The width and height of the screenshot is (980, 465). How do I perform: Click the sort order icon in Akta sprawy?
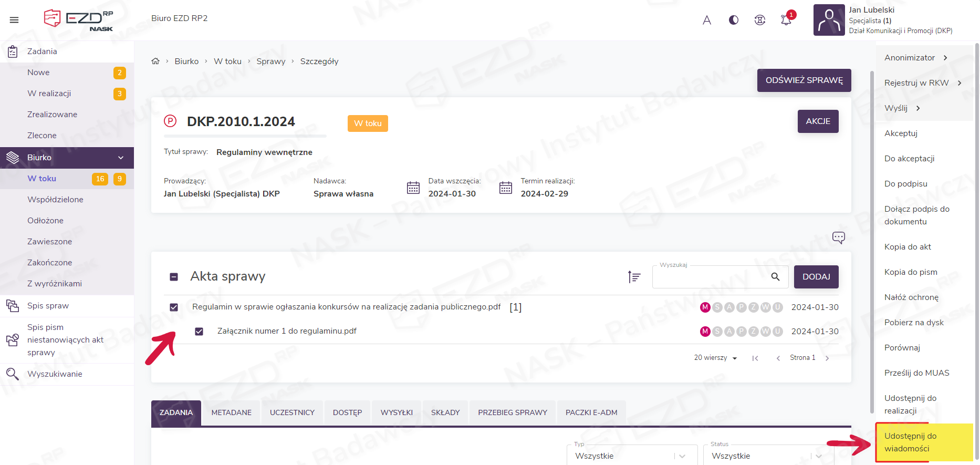coord(634,277)
